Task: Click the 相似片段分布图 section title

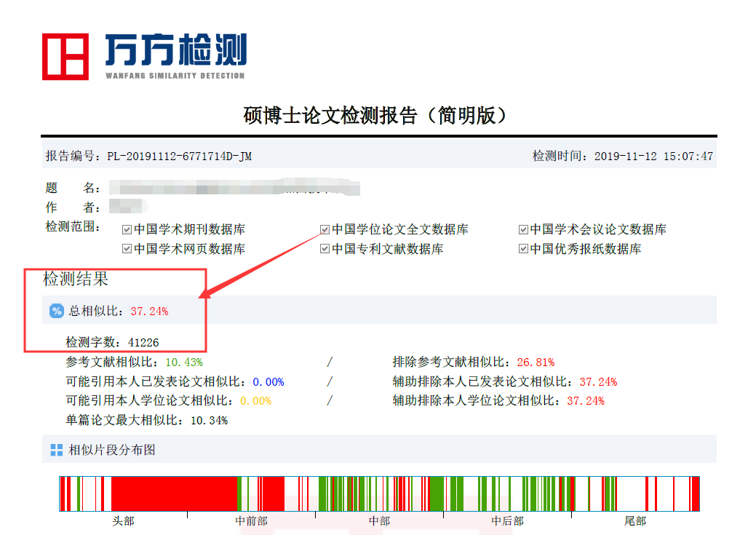Action: 112,450
